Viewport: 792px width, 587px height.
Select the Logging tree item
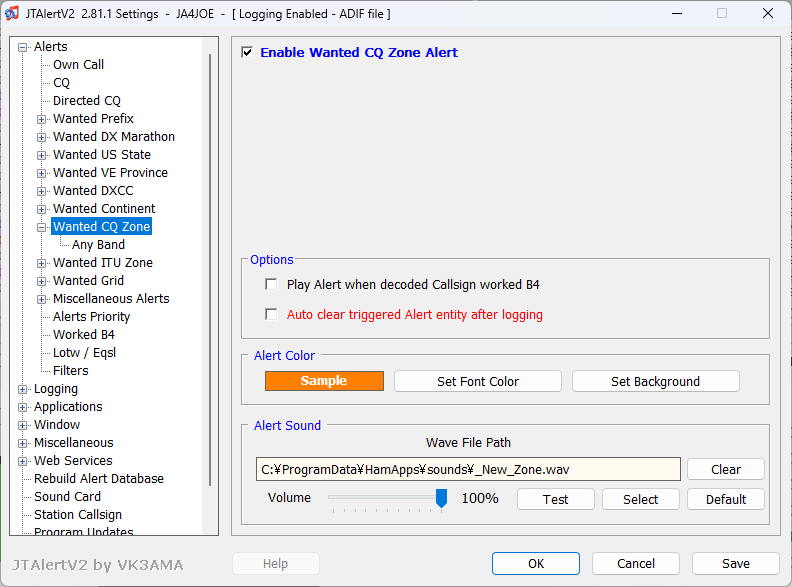56,389
